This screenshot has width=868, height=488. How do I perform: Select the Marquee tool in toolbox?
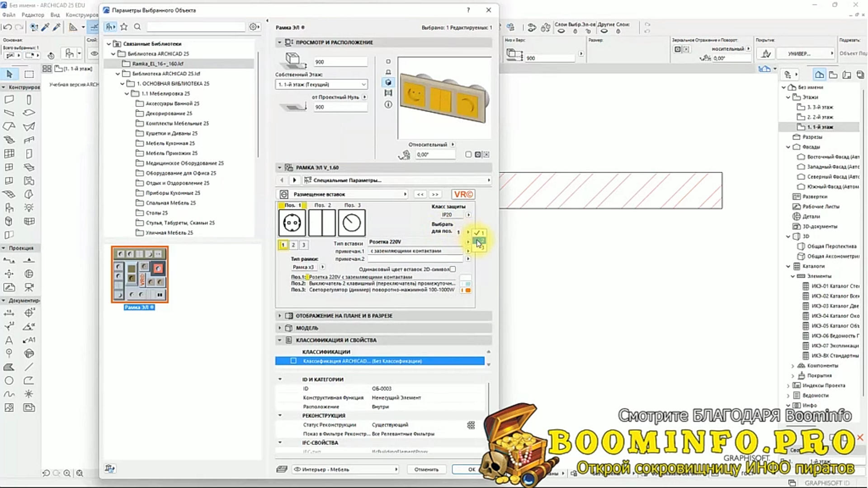click(29, 74)
